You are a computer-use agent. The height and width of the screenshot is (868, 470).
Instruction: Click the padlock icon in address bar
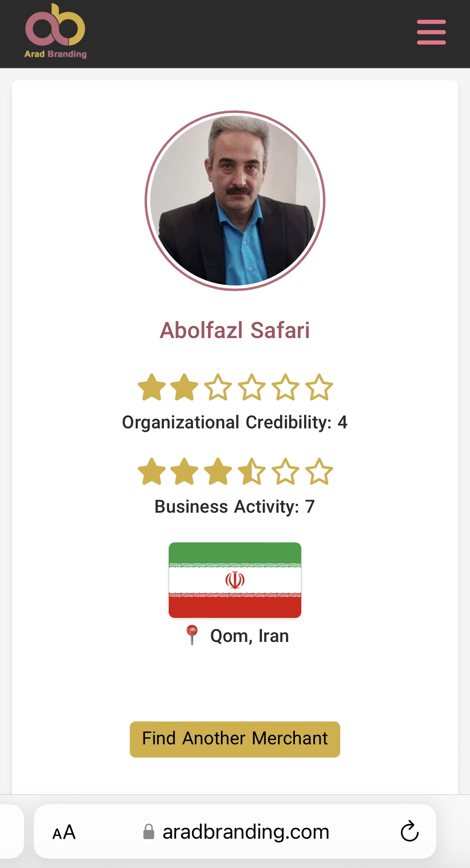coord(149,832)
